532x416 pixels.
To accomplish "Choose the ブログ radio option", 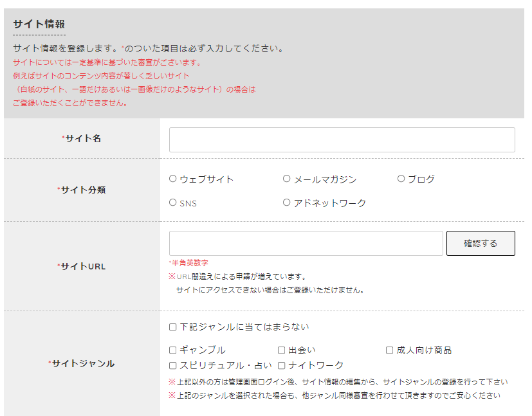I will coord(401,179).
